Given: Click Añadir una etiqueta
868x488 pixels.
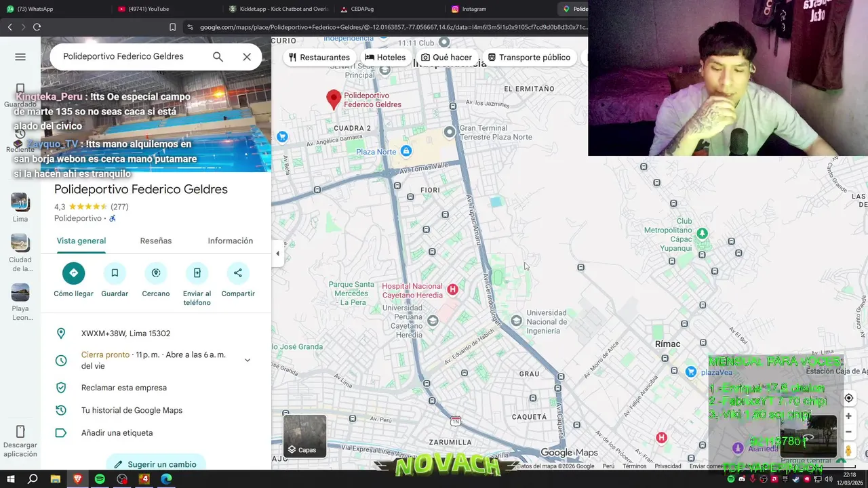Looking at the screenshot, I should [x=117, y=432].
